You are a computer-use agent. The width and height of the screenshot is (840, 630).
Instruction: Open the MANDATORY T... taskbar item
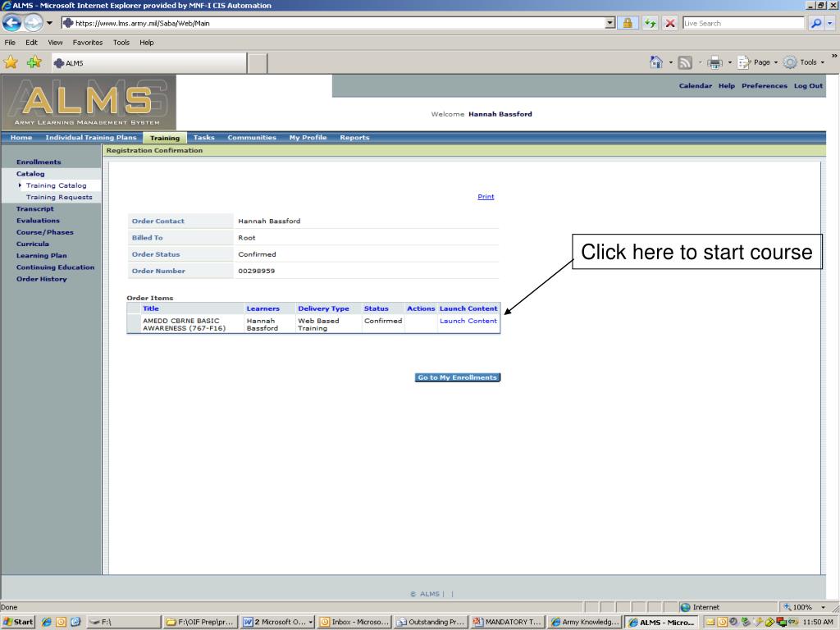[508, 622]
